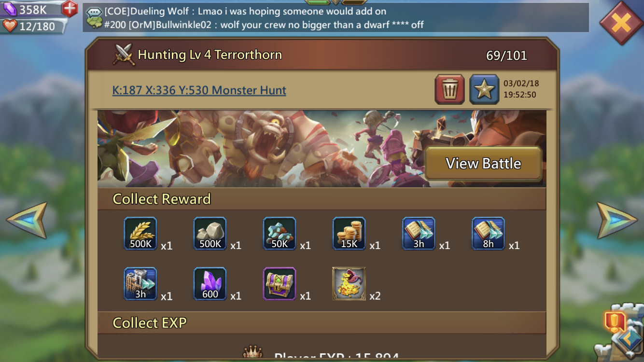Open the purple treasure chest reward
644x362 pixels.
(280, 284)
